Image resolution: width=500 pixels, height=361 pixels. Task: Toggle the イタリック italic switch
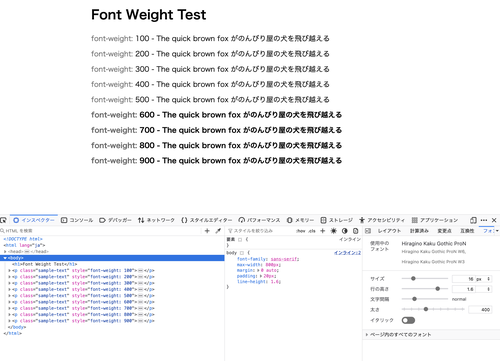(x=408, y=320)
